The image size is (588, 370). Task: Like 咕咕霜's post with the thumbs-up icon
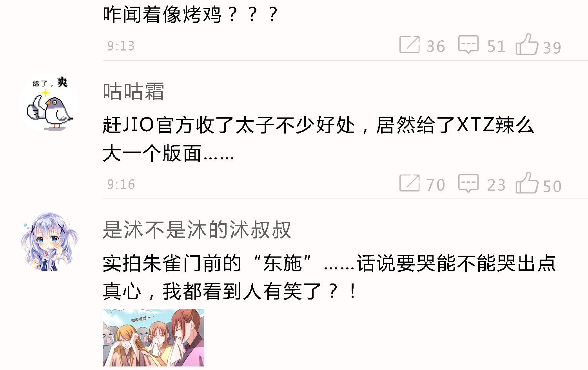click(x=527, y=182)
